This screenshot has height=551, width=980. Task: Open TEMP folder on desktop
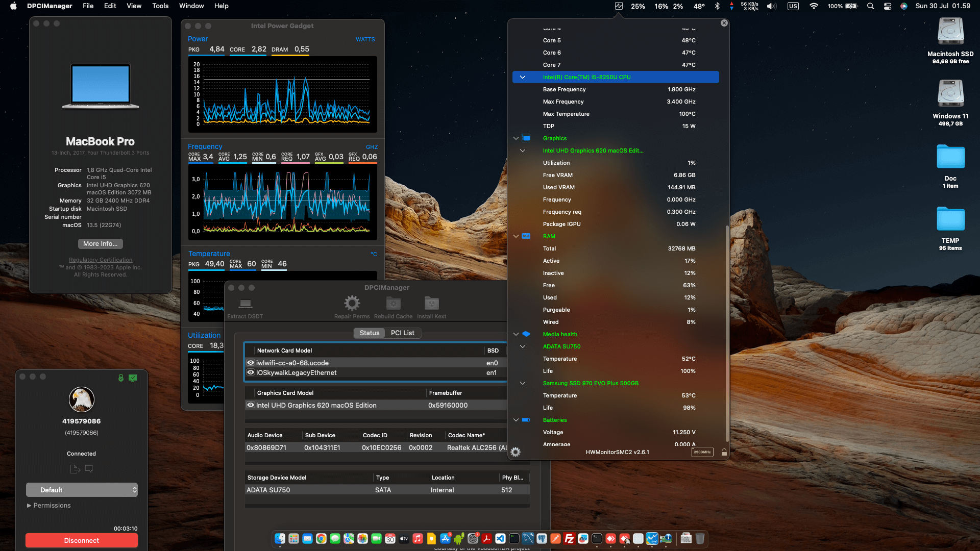(x=950, y=219)
